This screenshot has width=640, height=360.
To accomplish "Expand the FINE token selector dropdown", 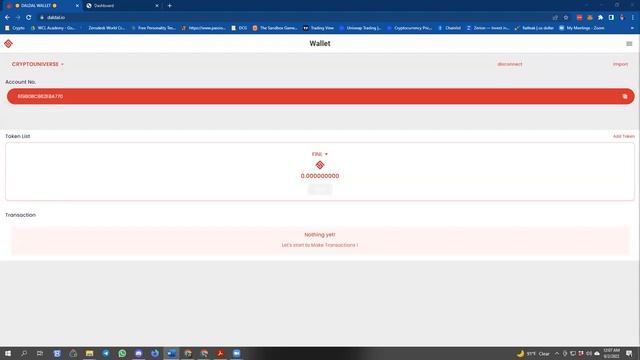I will 320,154.
